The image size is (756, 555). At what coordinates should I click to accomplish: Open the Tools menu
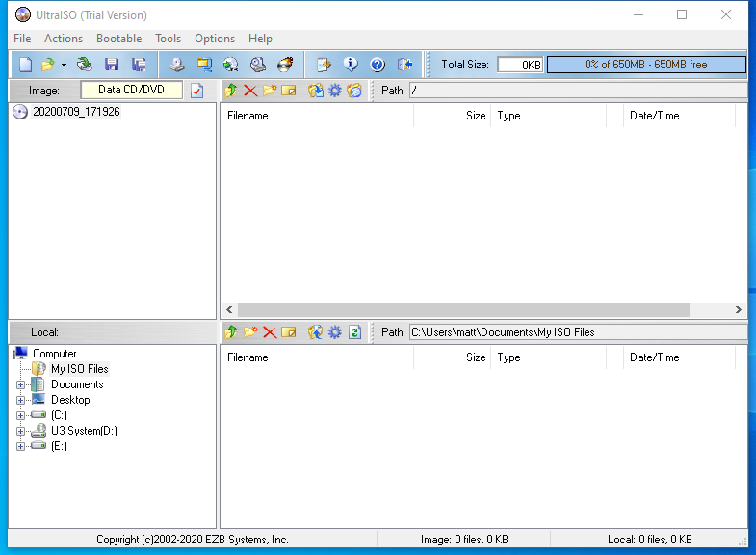click(x=168, y=39)
